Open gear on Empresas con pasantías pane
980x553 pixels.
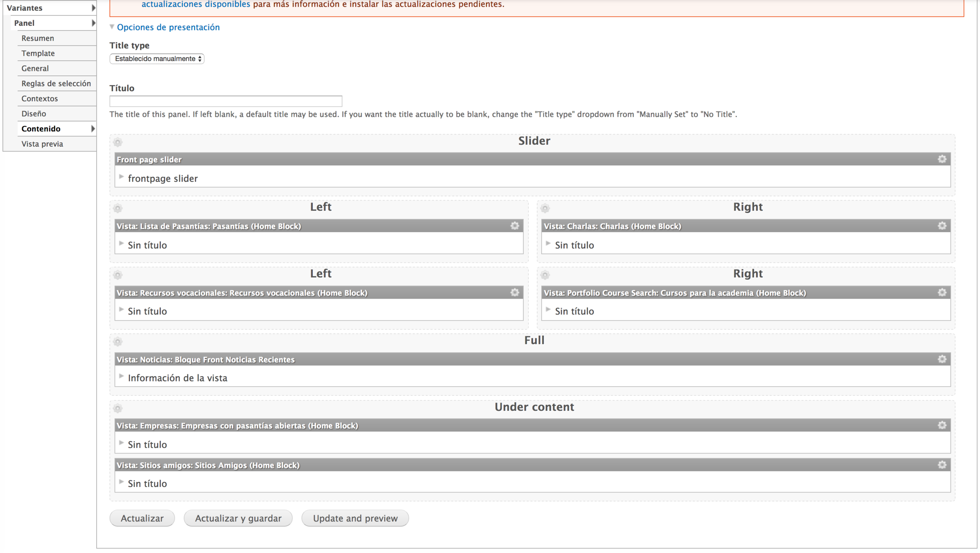pyautogui.click(x=942, y=425)
